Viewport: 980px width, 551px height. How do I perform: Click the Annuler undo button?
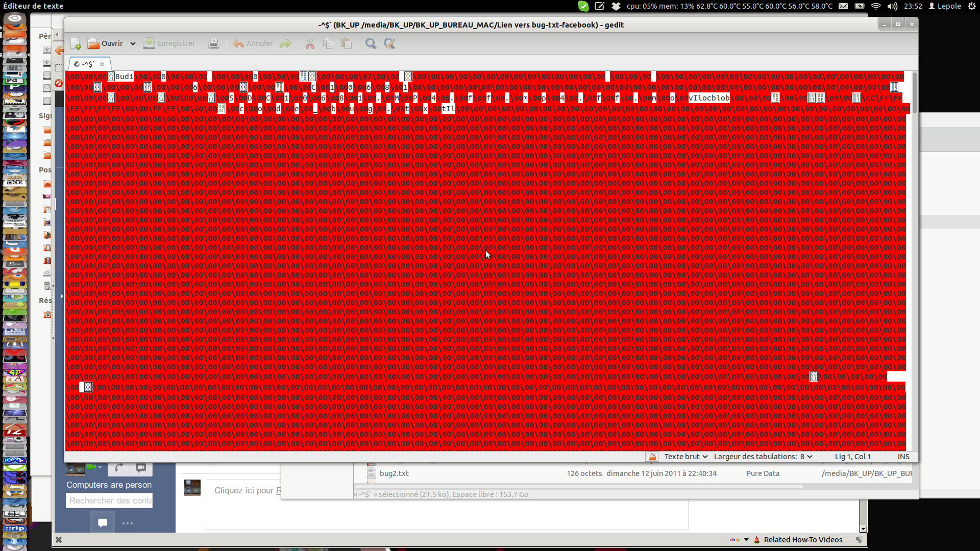(x=253, y=44)
